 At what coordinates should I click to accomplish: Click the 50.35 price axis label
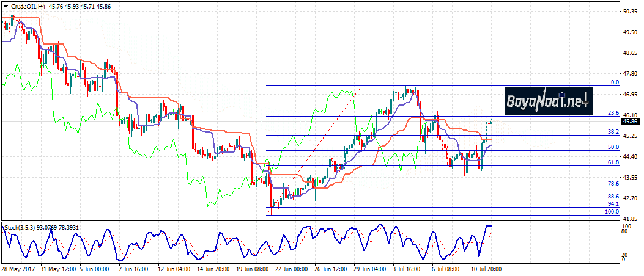tap(631, 11)
